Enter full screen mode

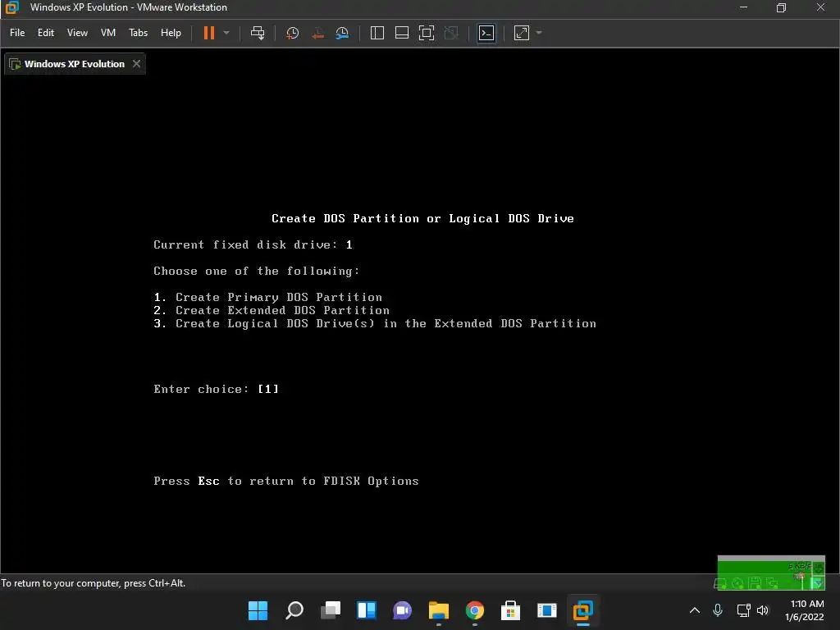click(427, 33)
